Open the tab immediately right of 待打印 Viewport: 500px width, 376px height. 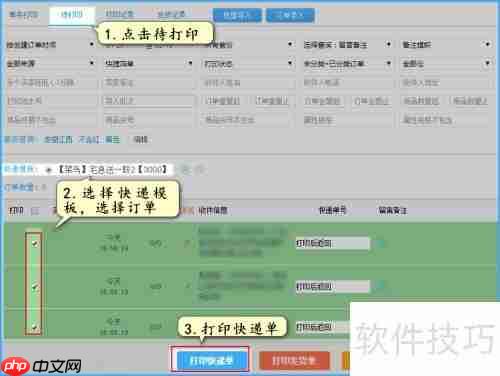[119, 14]
